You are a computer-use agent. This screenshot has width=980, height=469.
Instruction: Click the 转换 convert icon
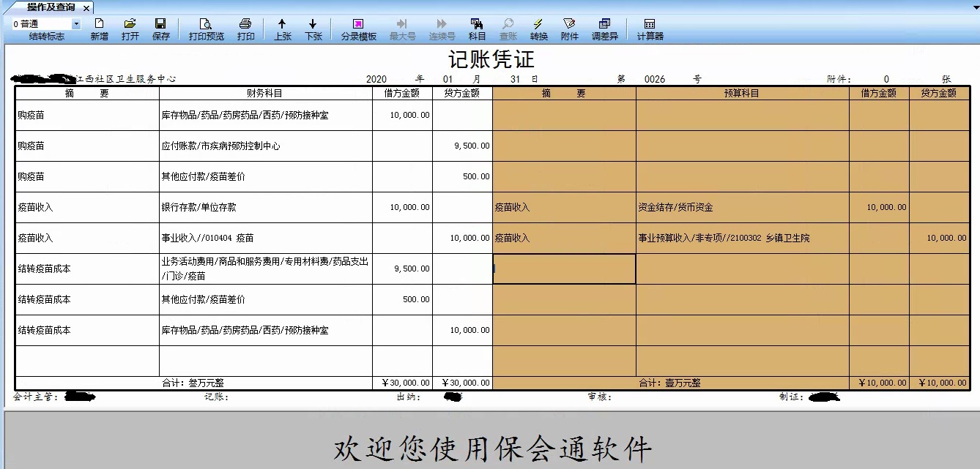tap(538, 29)
